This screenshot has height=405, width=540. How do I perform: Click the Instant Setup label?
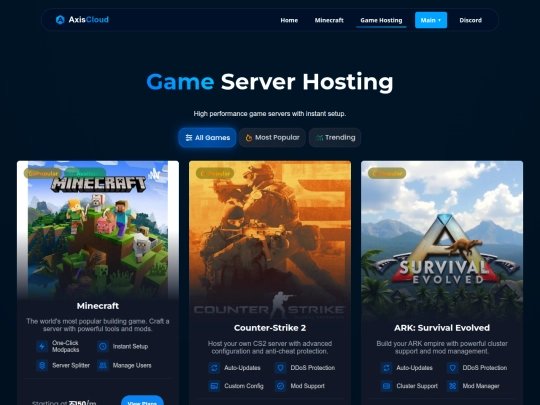coord(130,346)
